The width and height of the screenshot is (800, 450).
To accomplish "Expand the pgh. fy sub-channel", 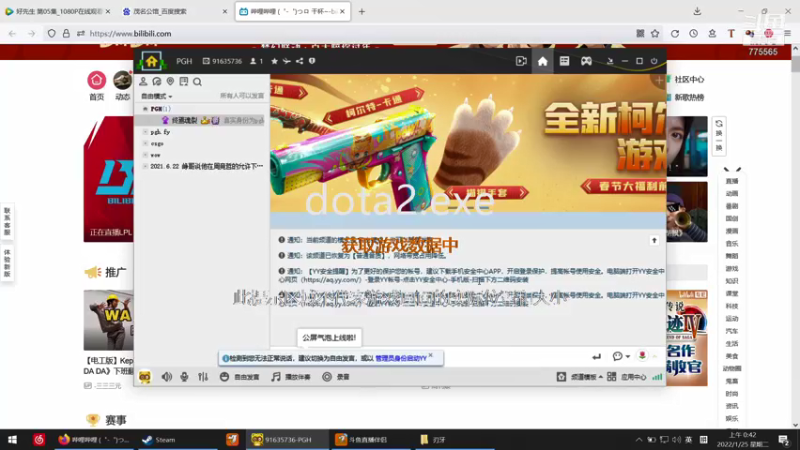I will point(145,132).
